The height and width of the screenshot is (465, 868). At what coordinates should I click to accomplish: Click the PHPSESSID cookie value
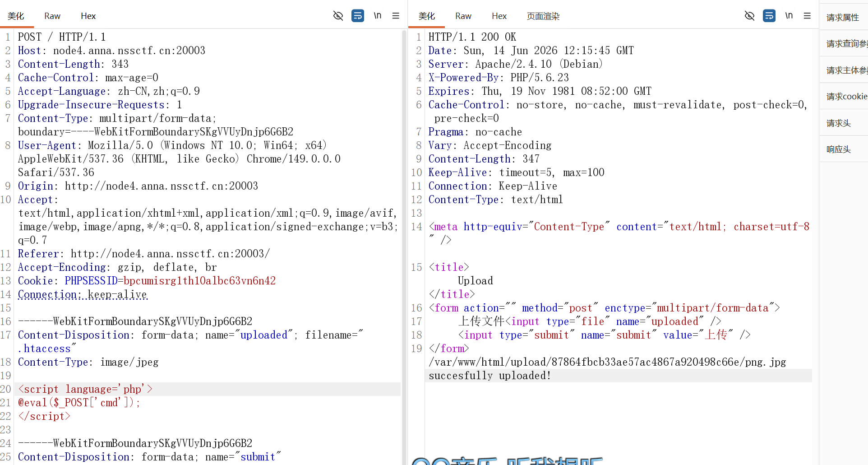[x=200, y=281]
